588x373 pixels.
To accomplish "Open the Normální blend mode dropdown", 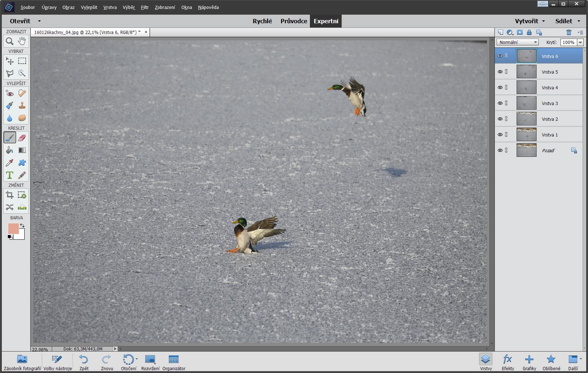I will click(x=518, y=42).
